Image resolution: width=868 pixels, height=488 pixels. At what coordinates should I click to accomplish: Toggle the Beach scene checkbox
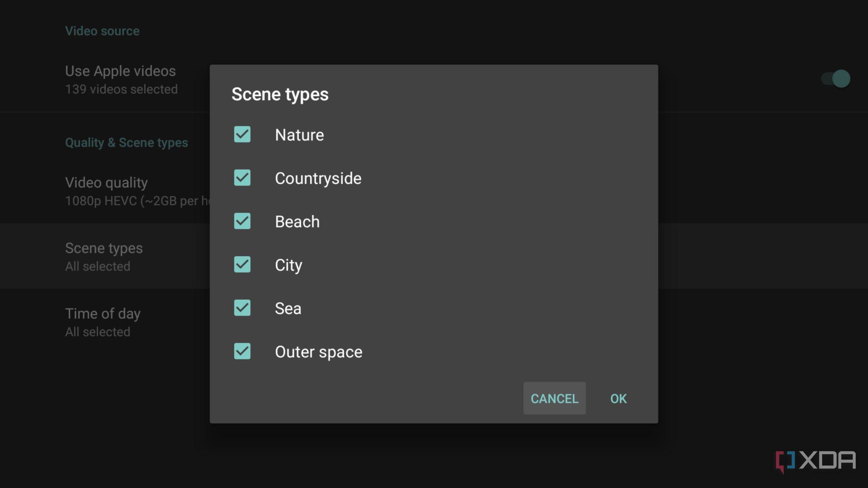point(242,221)
